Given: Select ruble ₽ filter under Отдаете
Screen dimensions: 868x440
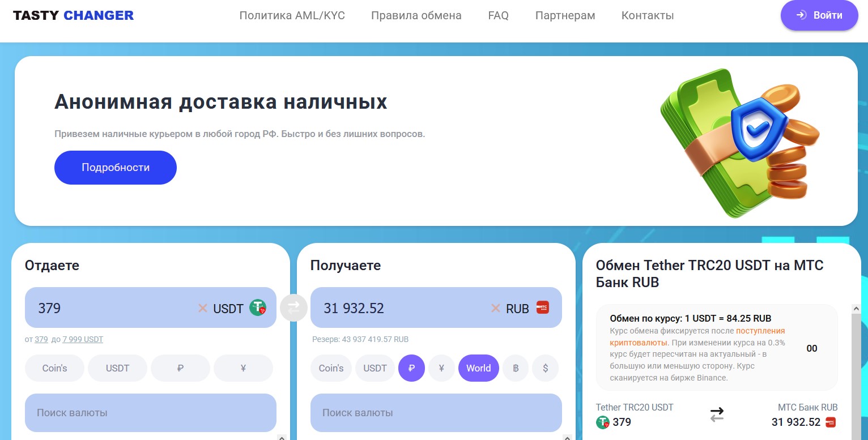Looking at the screenshot, I should point(180,368).
